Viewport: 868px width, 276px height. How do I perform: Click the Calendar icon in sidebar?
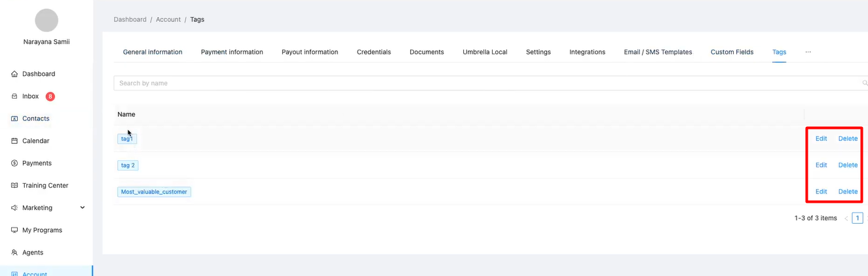click(x=14, y=141)
